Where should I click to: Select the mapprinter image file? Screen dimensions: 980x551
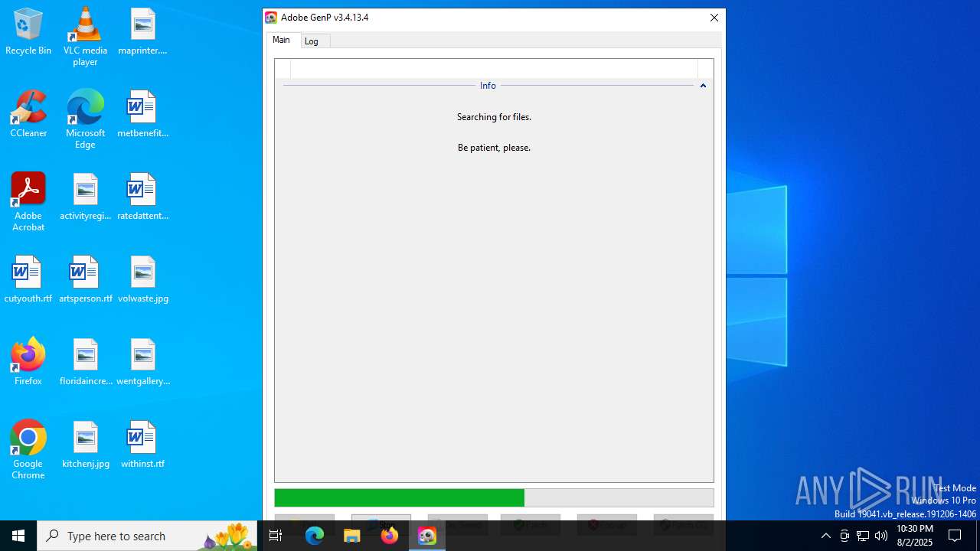click(x=142, y=32)
